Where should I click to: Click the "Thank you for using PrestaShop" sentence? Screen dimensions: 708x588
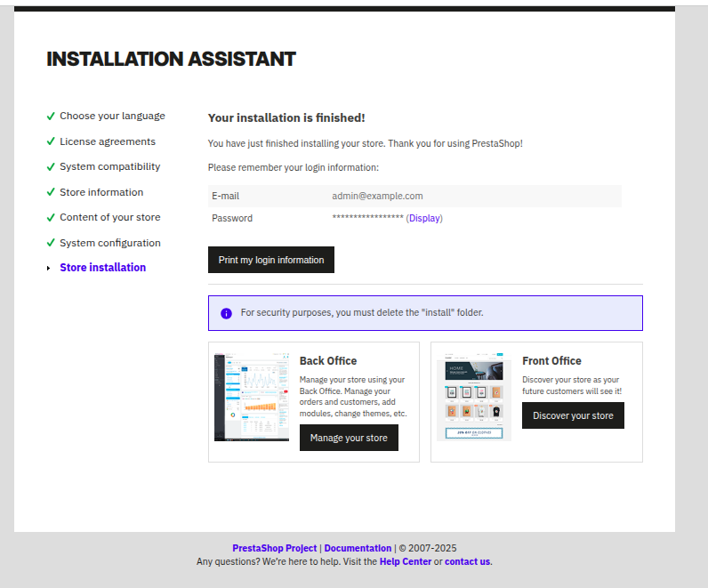tap(455, 143)
